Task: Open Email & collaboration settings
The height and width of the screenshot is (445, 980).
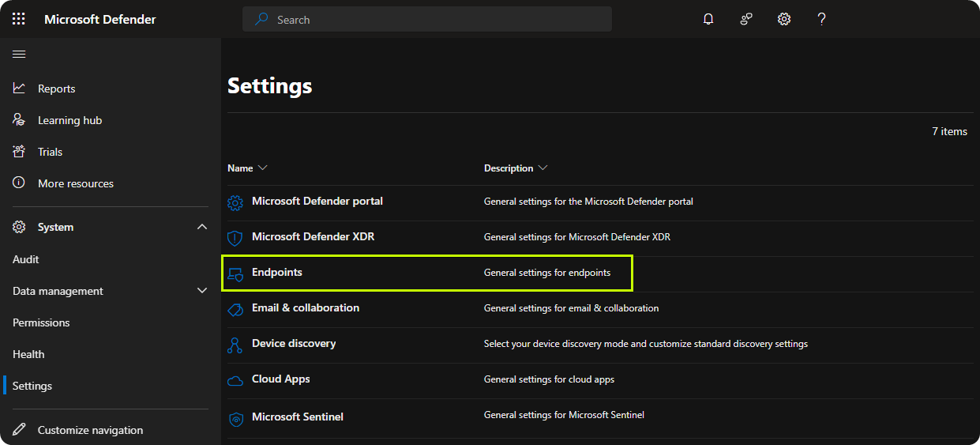Action: pos(305,307)
